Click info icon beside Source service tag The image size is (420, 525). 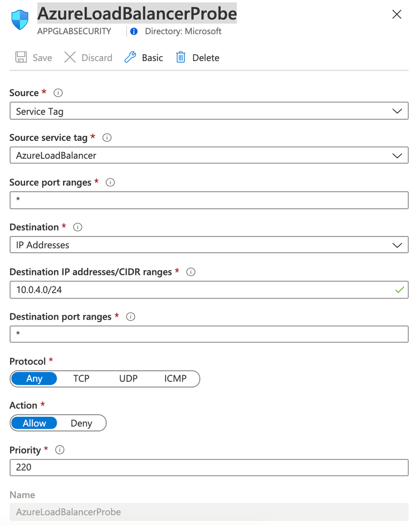click(107, 138)
